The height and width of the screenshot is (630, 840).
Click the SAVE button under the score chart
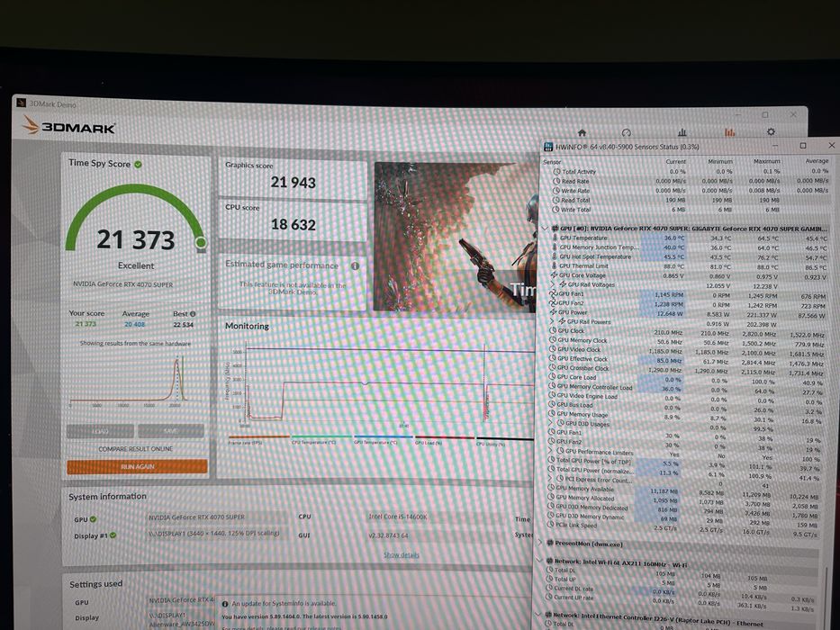pos(171,431)
